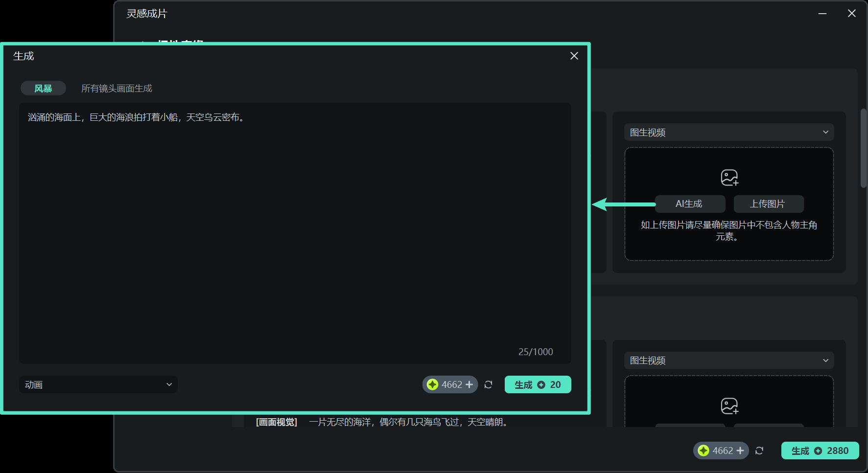Open the 动画 style dropdown
The image size is (868, 473).
[98, 384]
